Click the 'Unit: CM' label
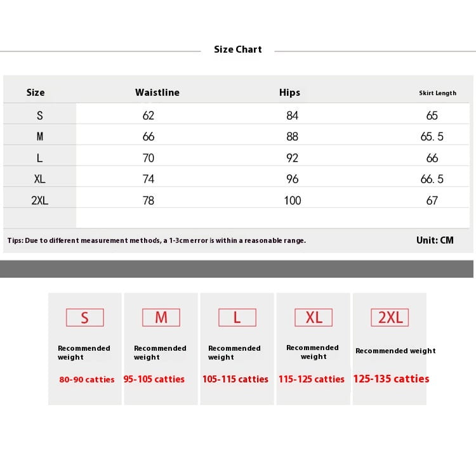This screenshot has width=476, height=456. pyautogui.click(x=435, y=240)
